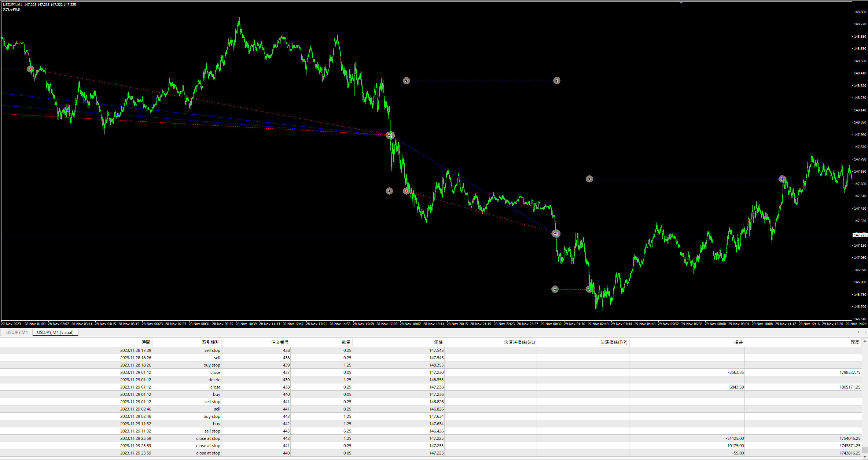Sort by 損益 column header
Screen dimensions: 868x460
tap(738, 342)
